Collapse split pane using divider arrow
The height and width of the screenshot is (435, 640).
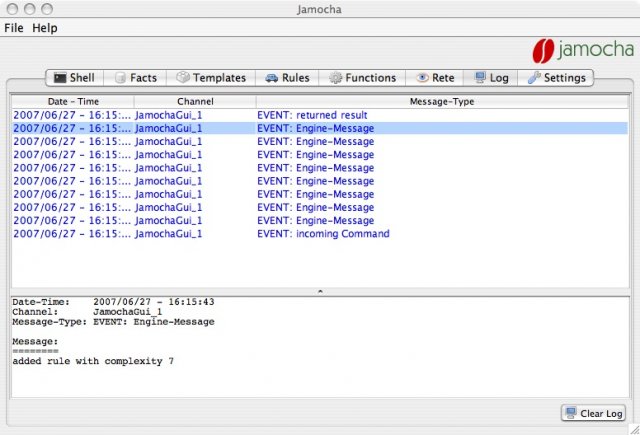pyautogui.click(x=319, y=291)
